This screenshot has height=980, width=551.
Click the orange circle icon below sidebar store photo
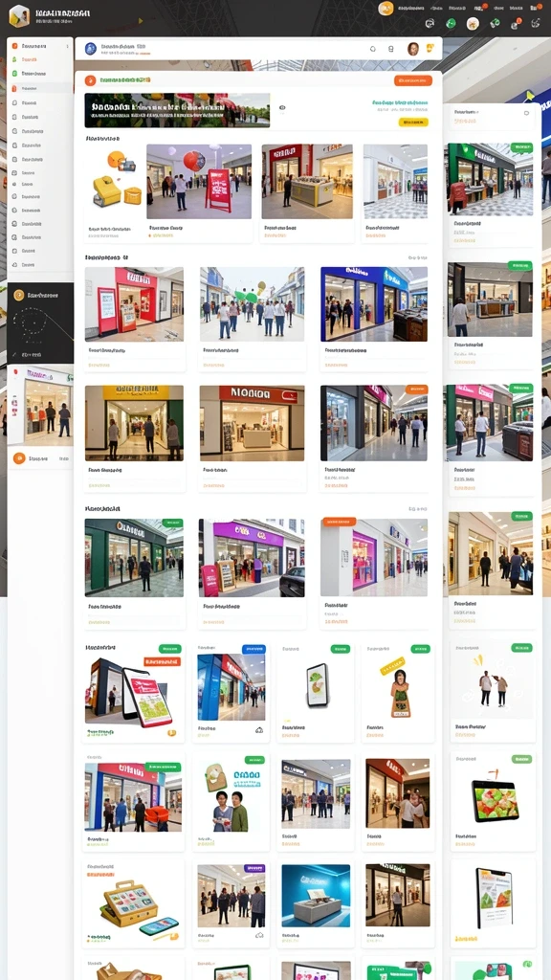point(19,458)
